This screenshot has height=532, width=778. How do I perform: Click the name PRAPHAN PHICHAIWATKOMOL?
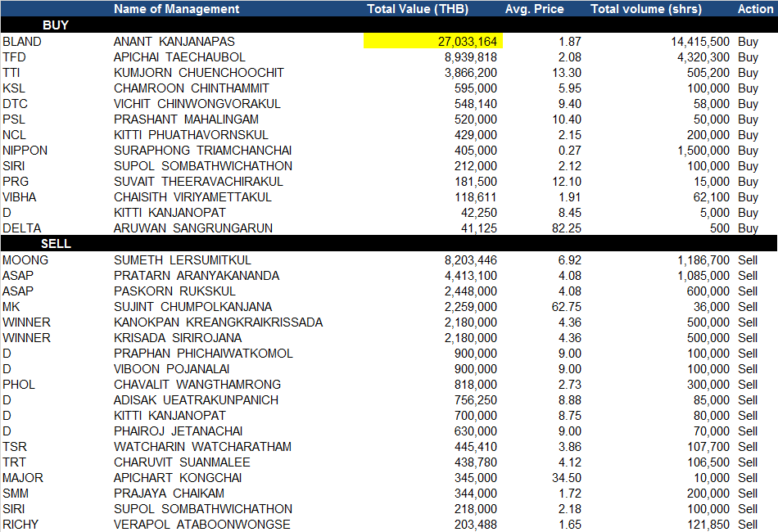click(203, 353)
